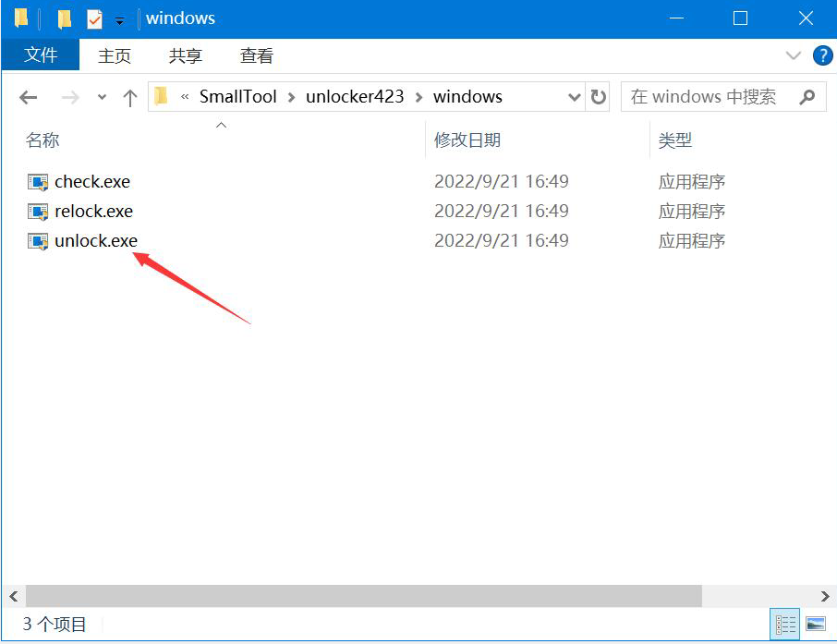The height and width of the screenshot is (644, 837).
Task: Click the properties checkmark quick access icon
Action: coord(94,19)
